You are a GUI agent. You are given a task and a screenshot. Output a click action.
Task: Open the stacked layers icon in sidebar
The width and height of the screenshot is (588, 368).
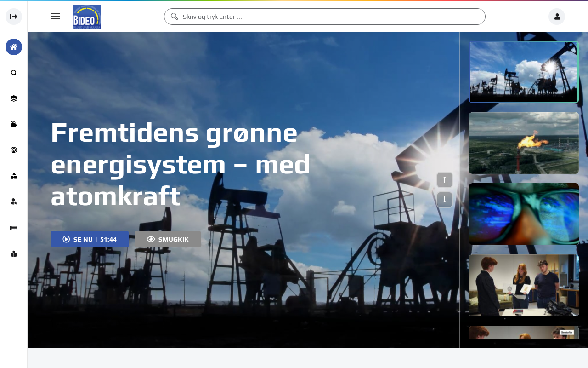click(14, 98)
